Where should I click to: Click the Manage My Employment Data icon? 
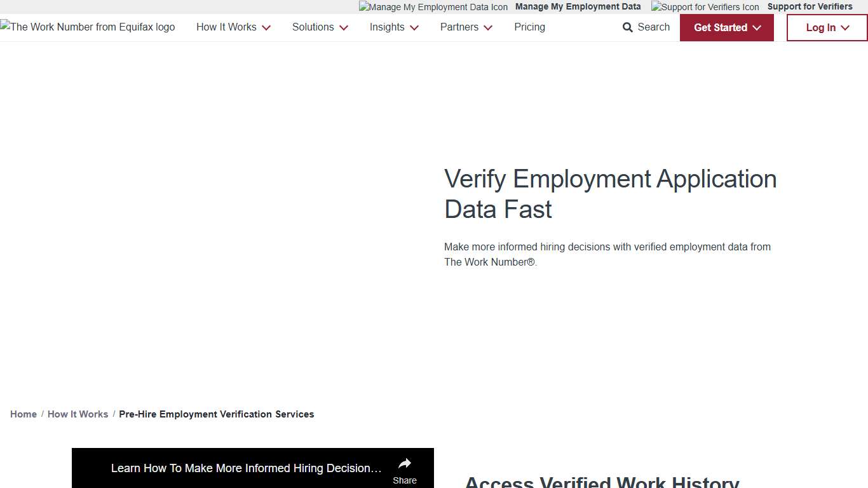coord(433,7)
